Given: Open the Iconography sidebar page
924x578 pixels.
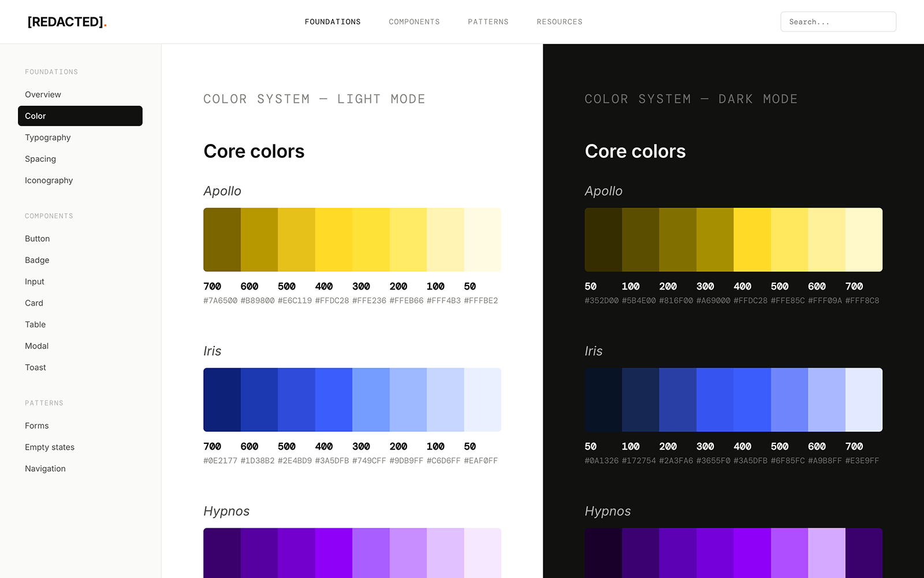Looking at the screenshot, I should (80, 180).
